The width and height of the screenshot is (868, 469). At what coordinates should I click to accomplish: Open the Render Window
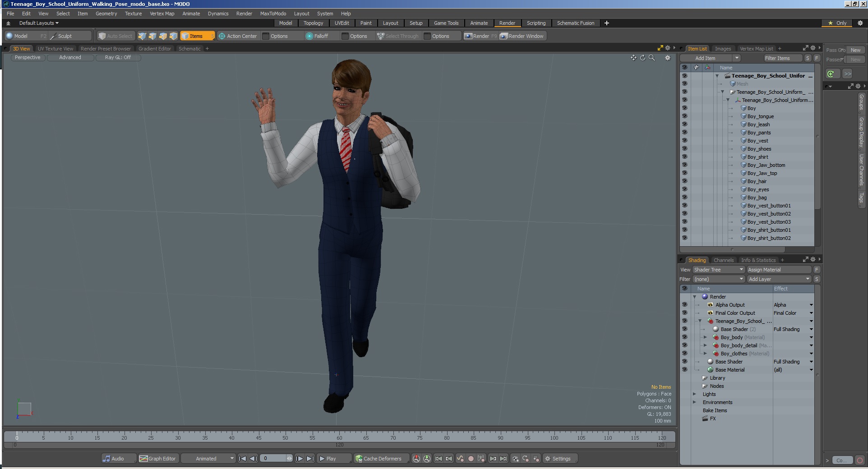tap(522, 36)
